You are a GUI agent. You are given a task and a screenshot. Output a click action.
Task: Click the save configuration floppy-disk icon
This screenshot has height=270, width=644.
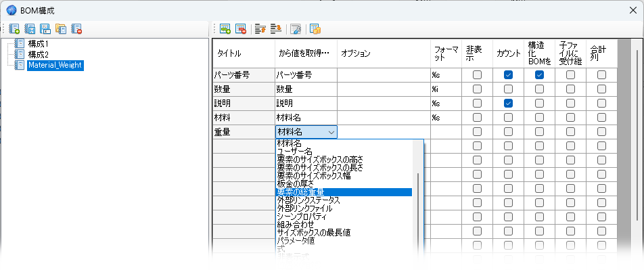30,29
